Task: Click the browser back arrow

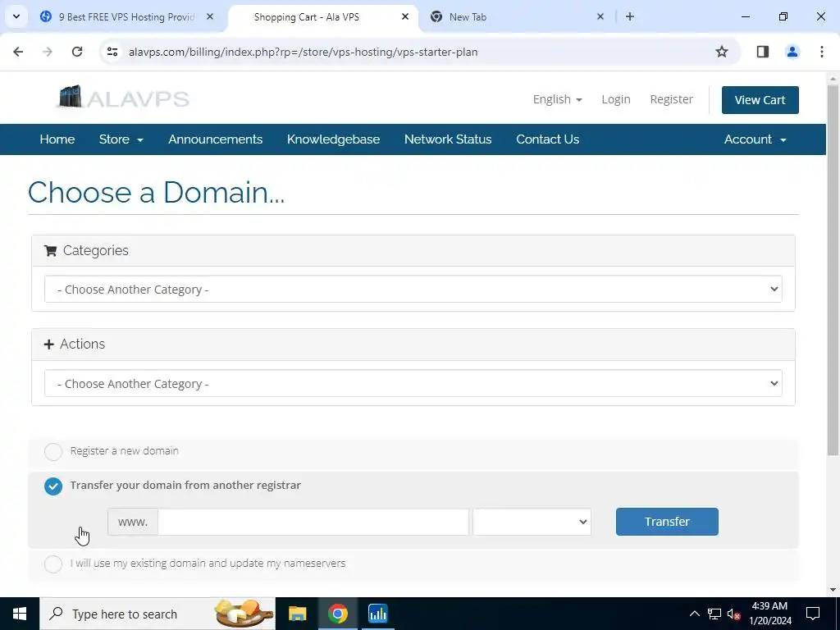Action: (18, 52)
